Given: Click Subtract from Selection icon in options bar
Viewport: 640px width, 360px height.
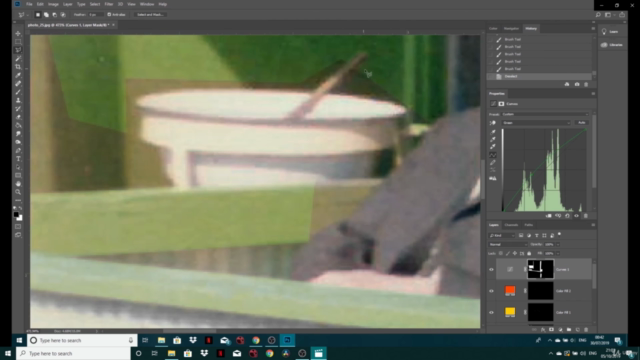Looking at the screenshot, I should point(54,15).
